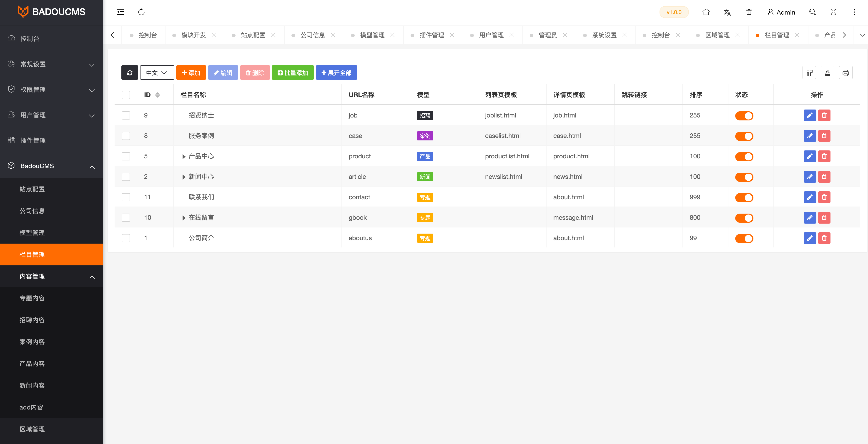
Task: Click the orange 专题 model badge for contact
Action: [425, 197]
